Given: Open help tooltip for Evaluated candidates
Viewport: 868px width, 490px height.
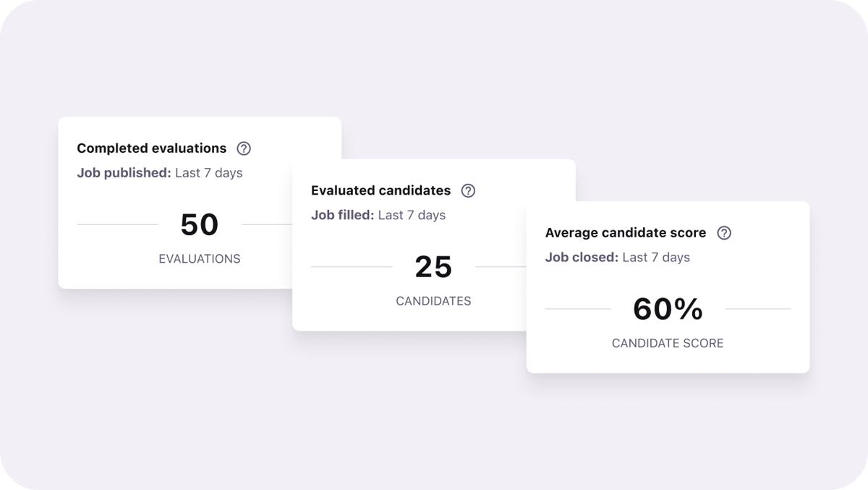Looking at the screenshot, I should coord(468,191).
